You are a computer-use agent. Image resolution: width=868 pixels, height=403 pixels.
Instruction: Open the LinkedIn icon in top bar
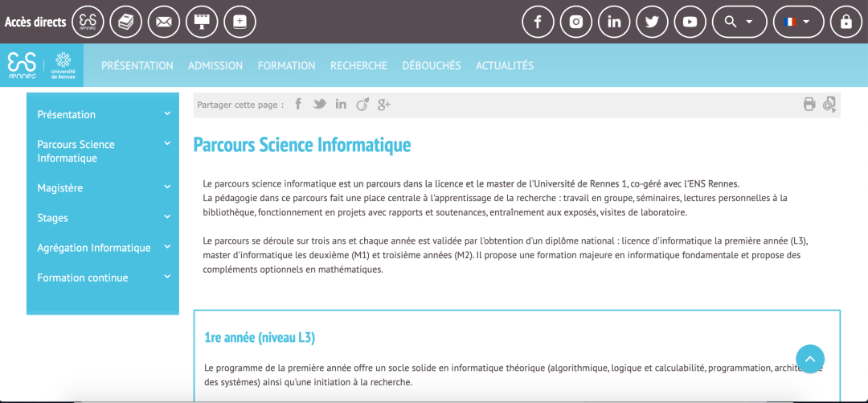(x=614, y=22)
